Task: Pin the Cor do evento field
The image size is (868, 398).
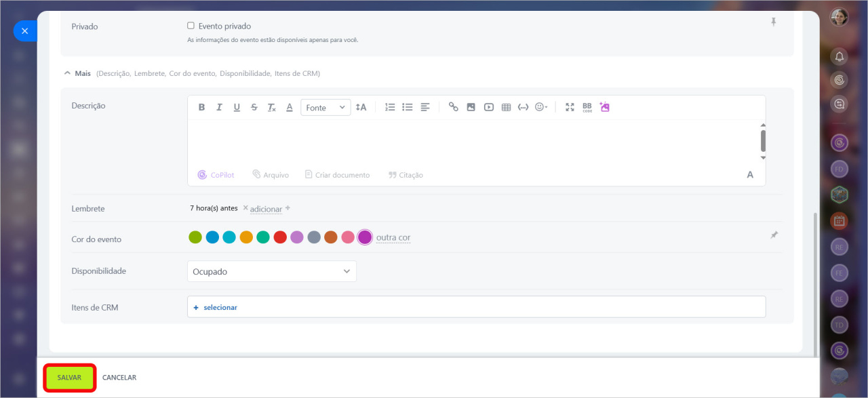Action: tap(774, 235)
